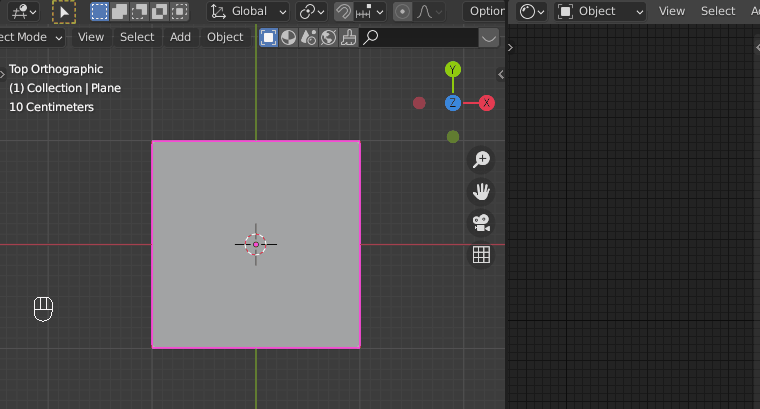The image size is (760, 409).
Task: Click the '(1) Collection | Plane' text
Action: pos(65,88)
